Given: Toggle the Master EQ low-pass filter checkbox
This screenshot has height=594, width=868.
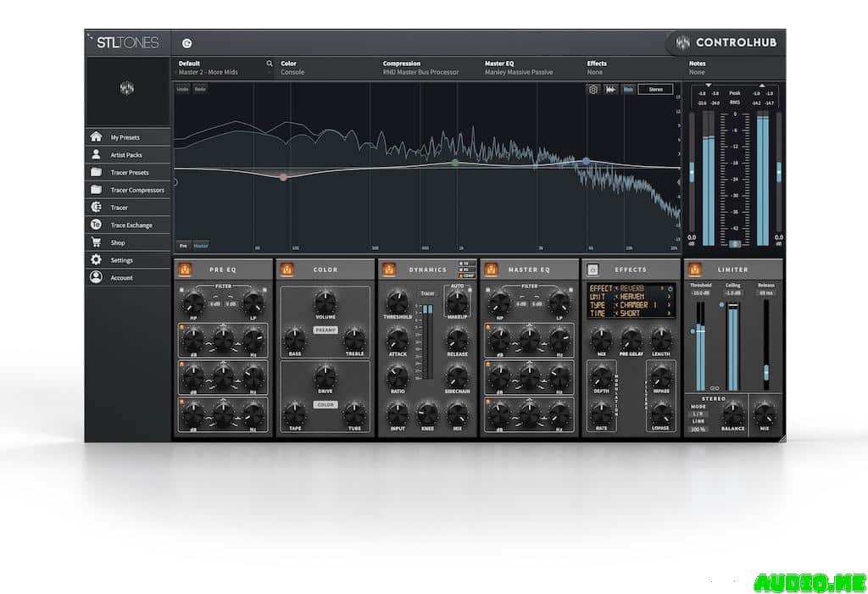Looking at the screenshot, I should tap(570, 290).
